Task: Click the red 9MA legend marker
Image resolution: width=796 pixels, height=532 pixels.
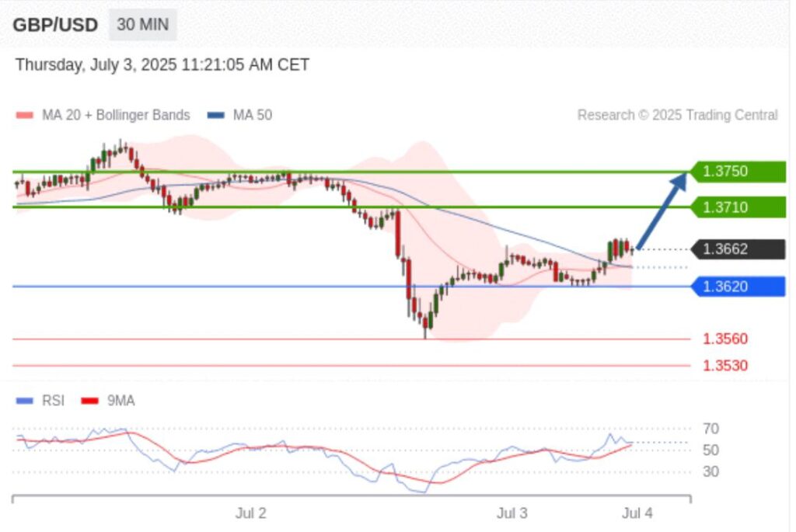Action: coord(91,401)
